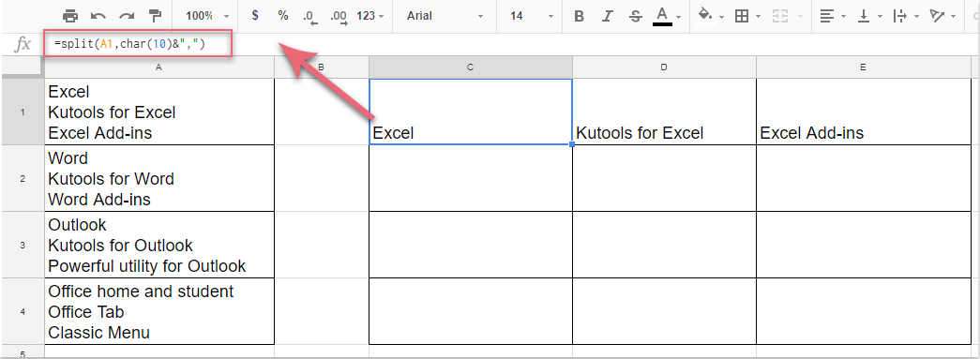The height and width of the screenshot is (359, 980).
Task: Decrease decimal places
Action: coord(310,17)
